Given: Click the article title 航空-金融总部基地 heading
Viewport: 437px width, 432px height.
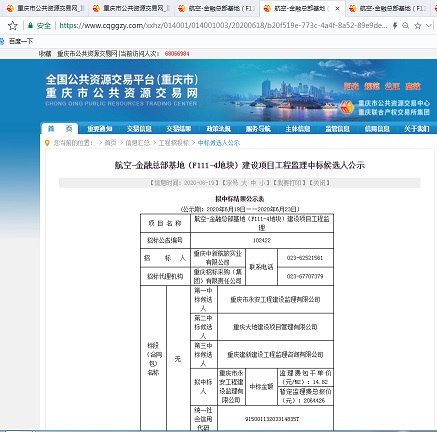Looking at the screenshot, I should (x=240, y=165).
